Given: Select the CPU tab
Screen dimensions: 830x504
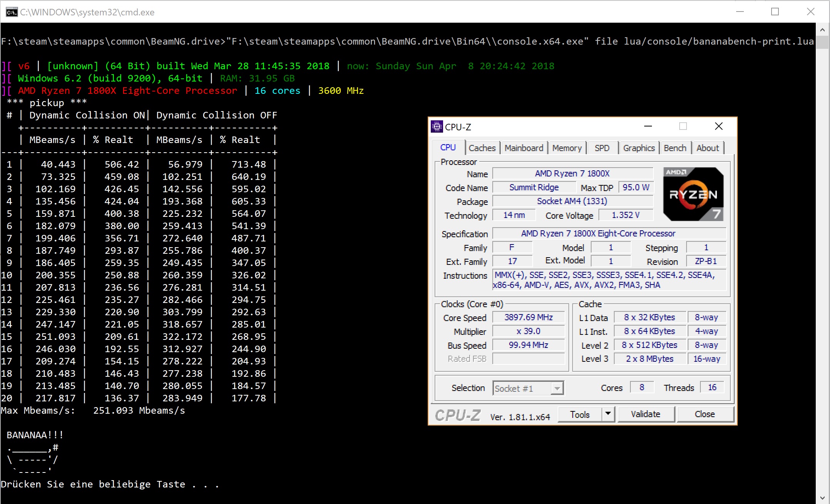Looking at the screenshot, I should (448, 147).
